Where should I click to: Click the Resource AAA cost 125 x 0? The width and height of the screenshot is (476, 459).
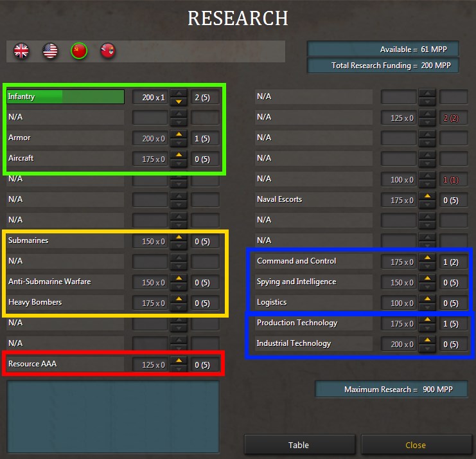(150, 365)
